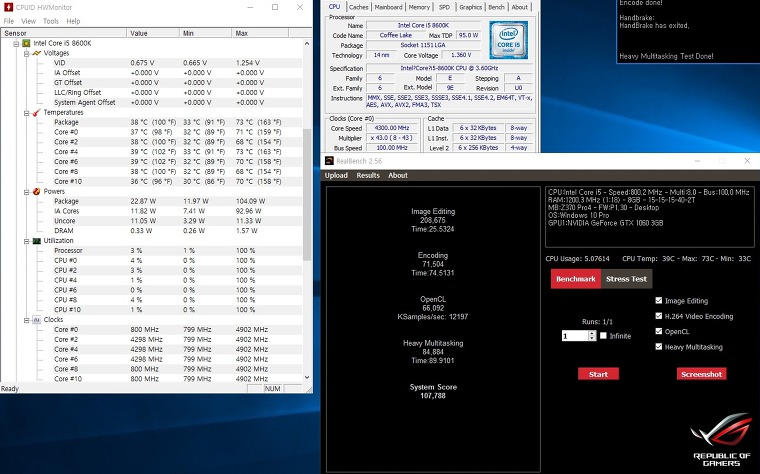
Task: Click the runs number input field
Action: pos(575,336)
